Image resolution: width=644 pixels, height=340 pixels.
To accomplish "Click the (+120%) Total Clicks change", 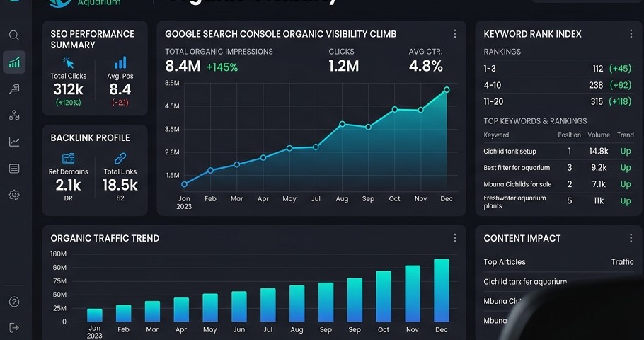I will click(68, 103).
